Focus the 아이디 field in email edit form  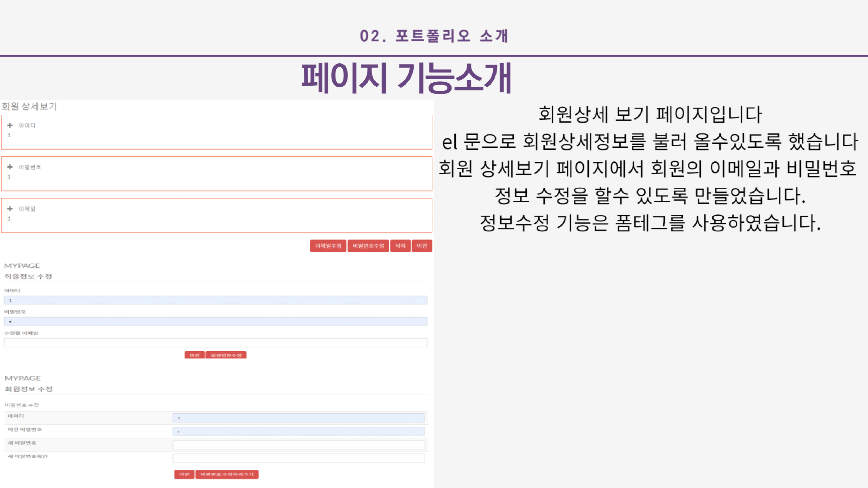(x=216, y=300)
